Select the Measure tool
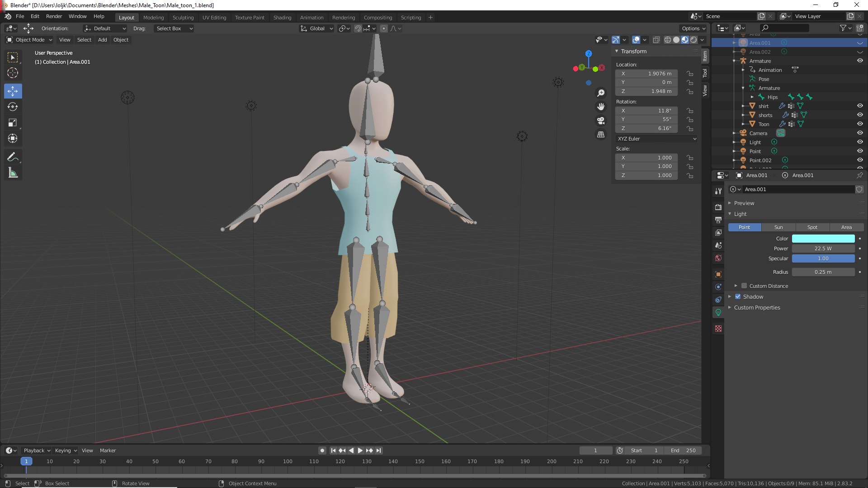 pos(13,173)
